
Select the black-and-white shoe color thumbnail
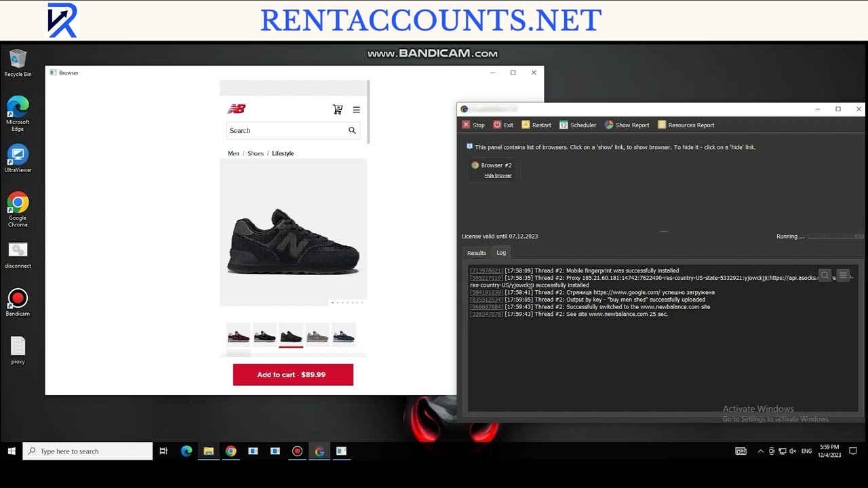(x=264, y=335)
